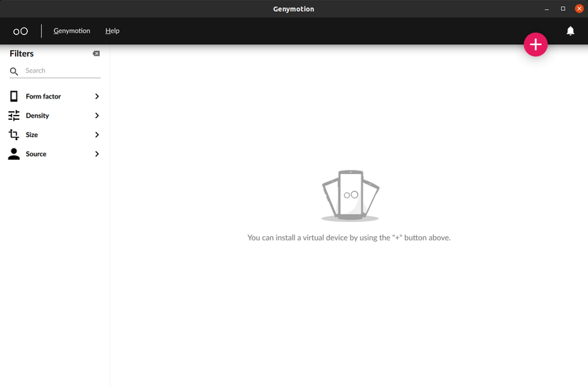The width and height of the screenshot is (588, 386).
Task: Expand the Form factor chevron
Action: (97, 96)
